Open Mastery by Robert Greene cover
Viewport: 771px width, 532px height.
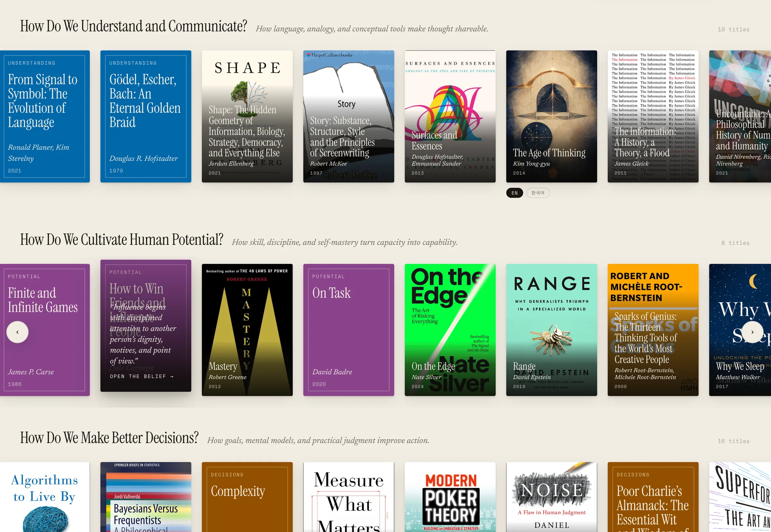point(247,330)
